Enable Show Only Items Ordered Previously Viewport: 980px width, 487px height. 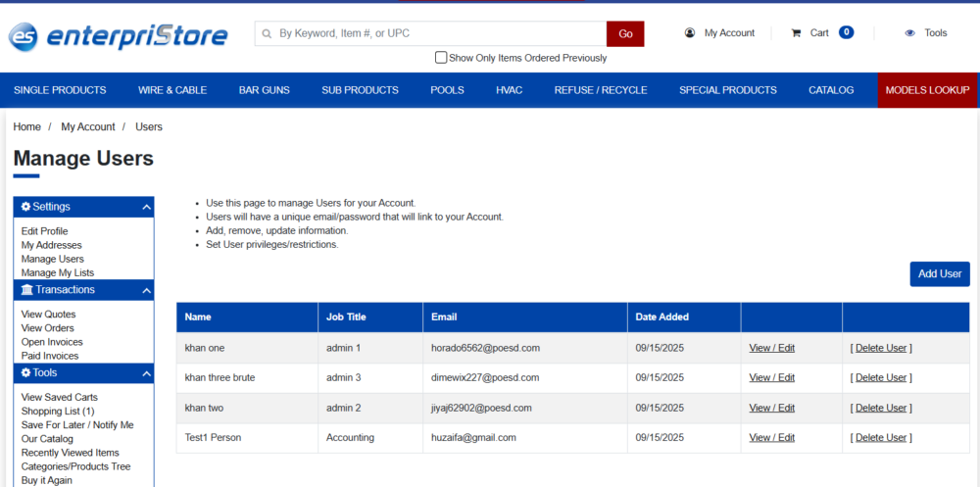click(441, 58)
